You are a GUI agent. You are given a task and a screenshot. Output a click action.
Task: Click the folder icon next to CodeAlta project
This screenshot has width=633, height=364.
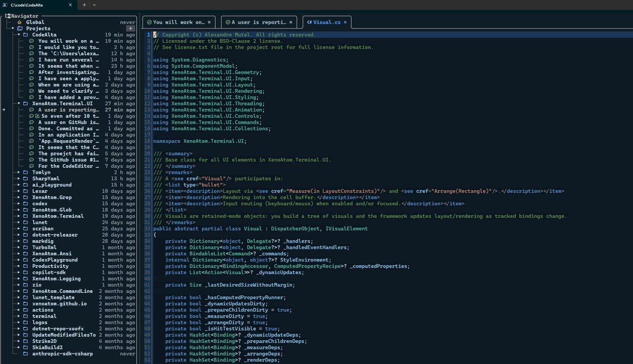pyautogui.click(x=26, y=35)
